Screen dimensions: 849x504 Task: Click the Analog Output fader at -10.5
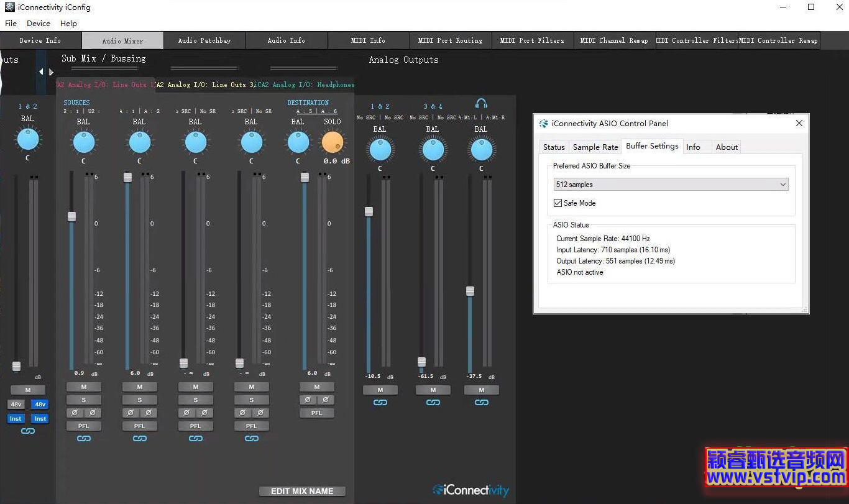click(x=369, y=211)
